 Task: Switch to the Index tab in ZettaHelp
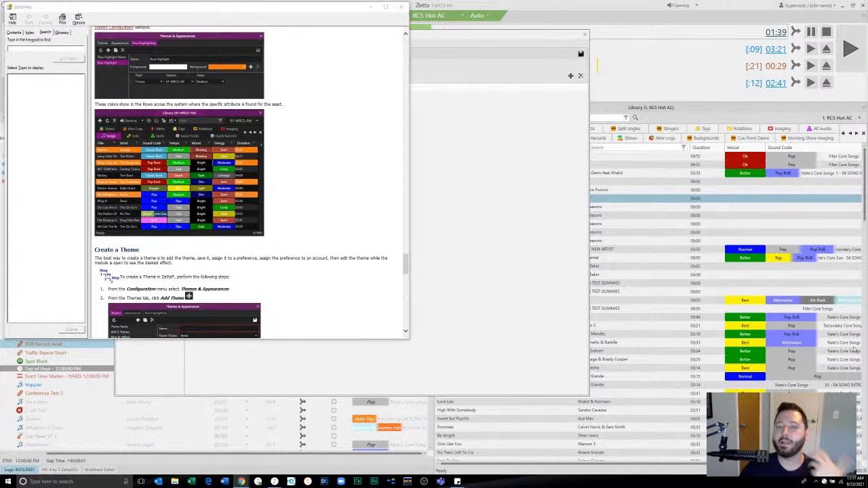click(x=30, y=33)
